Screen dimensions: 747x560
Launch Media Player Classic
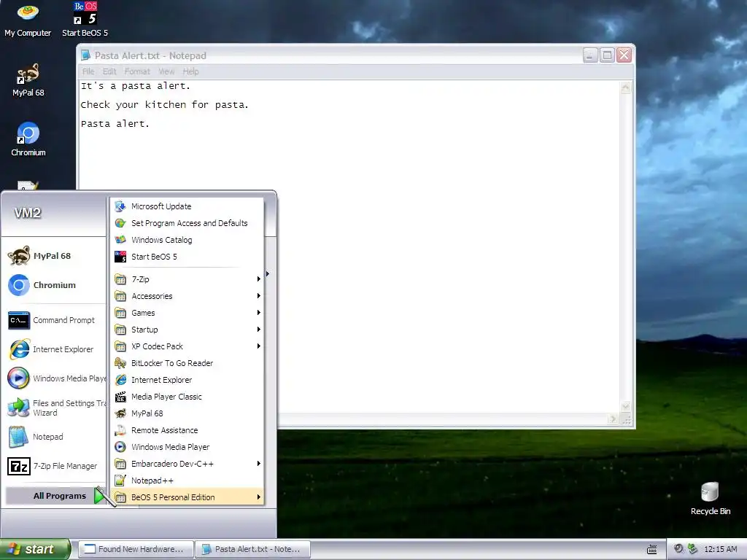[187, 396]
